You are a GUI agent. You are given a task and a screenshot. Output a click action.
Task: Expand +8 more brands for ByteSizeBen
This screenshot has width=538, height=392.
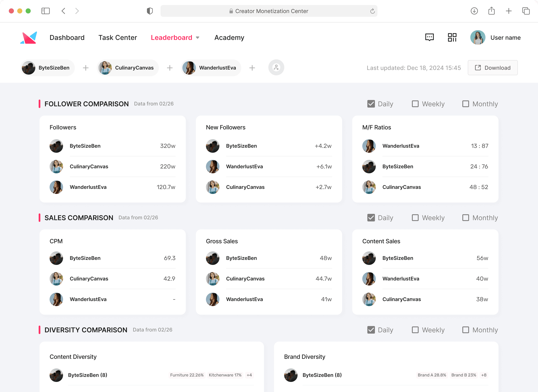(484, 375)
